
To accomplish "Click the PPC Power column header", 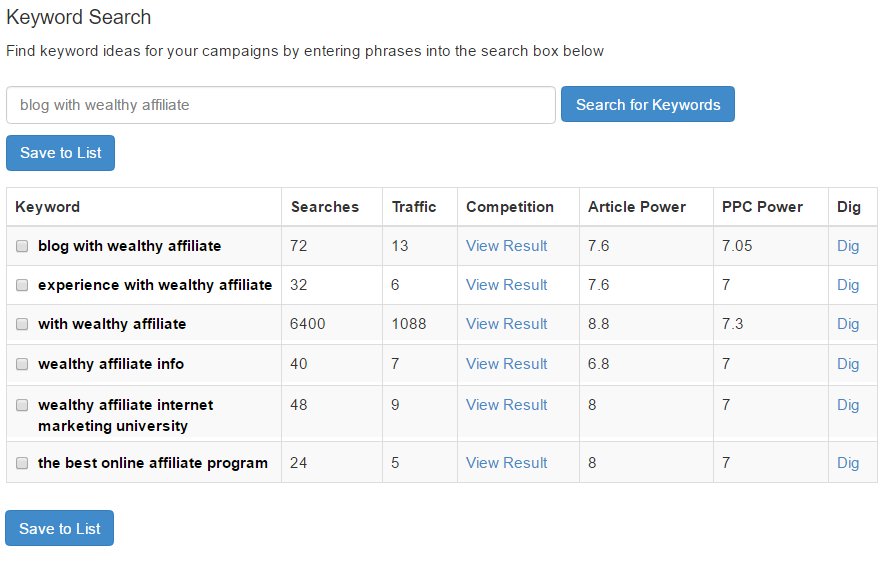I will click(762, 207).
